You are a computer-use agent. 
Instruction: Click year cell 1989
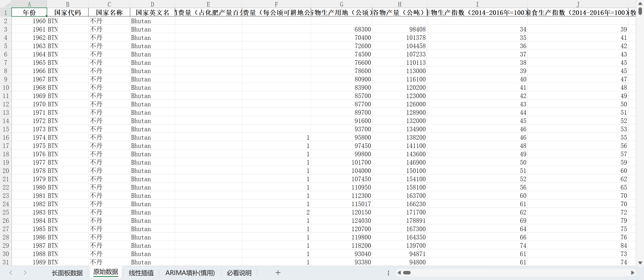(x=29, y=262)
